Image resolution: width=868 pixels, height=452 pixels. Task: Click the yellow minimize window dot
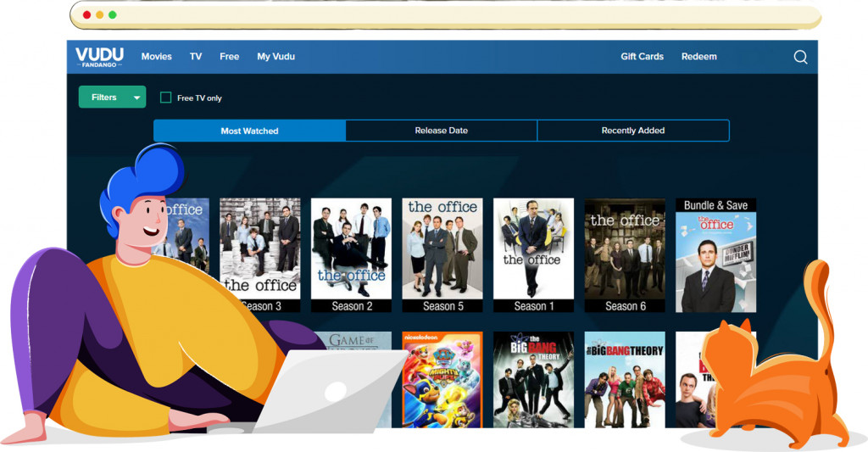pyautogui.click(x=100, y=15)
